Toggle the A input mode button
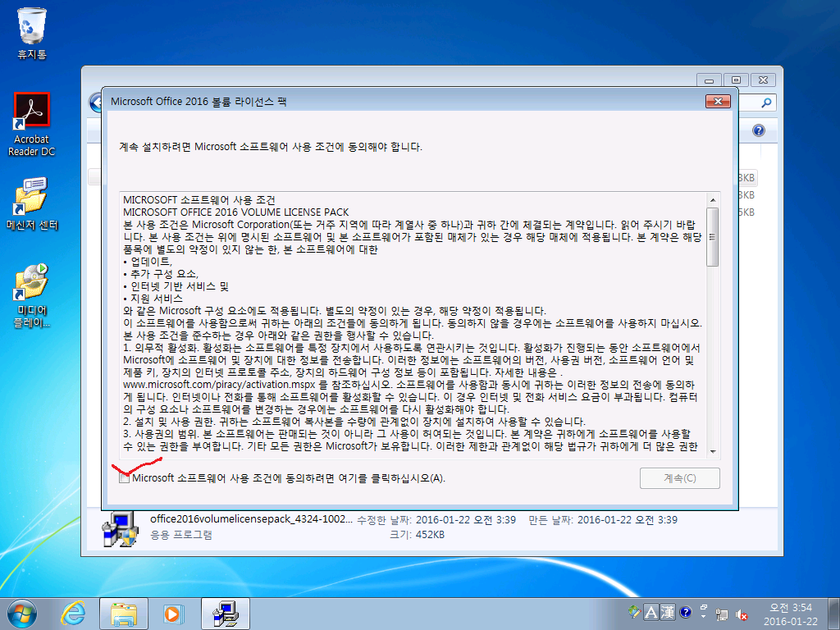Viewport: 840px width, 630px height. (x=651, y=612)
